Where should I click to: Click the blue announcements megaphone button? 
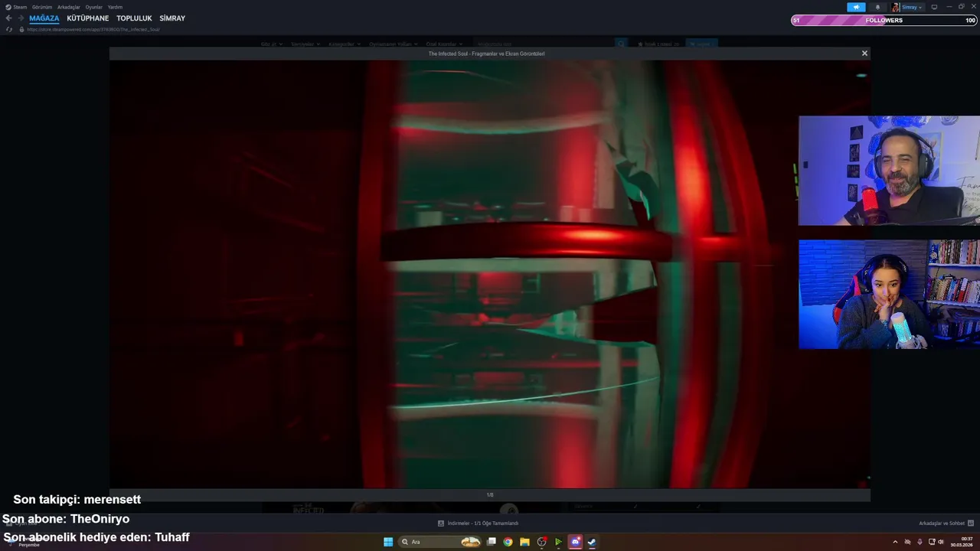(856, 7)
